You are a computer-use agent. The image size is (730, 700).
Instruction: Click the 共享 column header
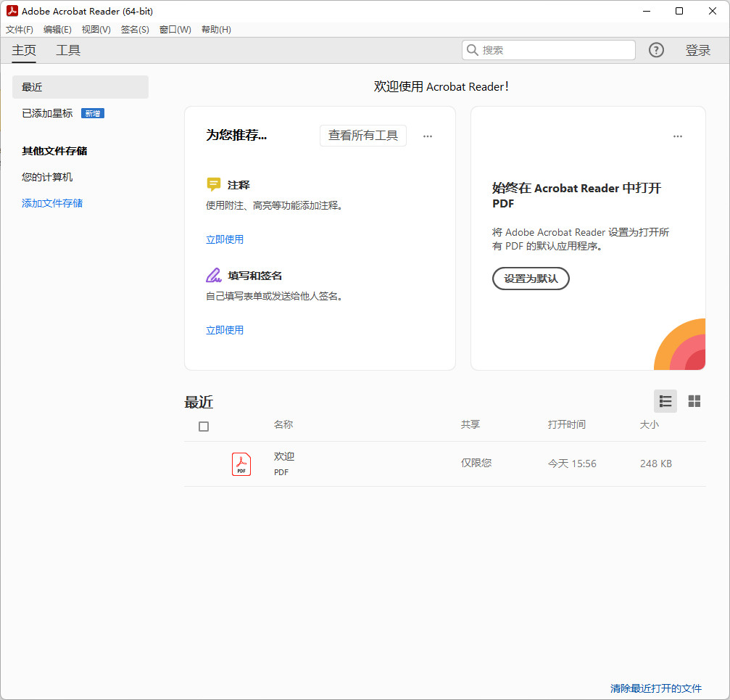point(470,424)
